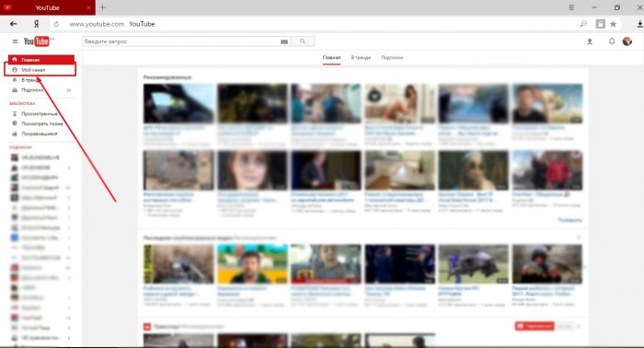Switch to the 'Главная' top tab
Viewport: 644px width, 348px height.
(x=331, y=57)
